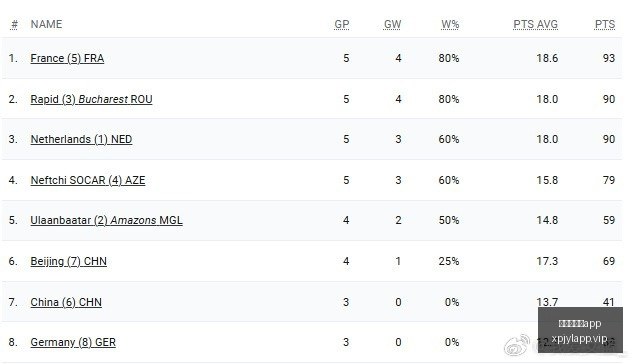Open Rapid (3) Bucharest ROU team page
Image resolution: width=634 pixels, height=364 pixels.
coord(91,99)
